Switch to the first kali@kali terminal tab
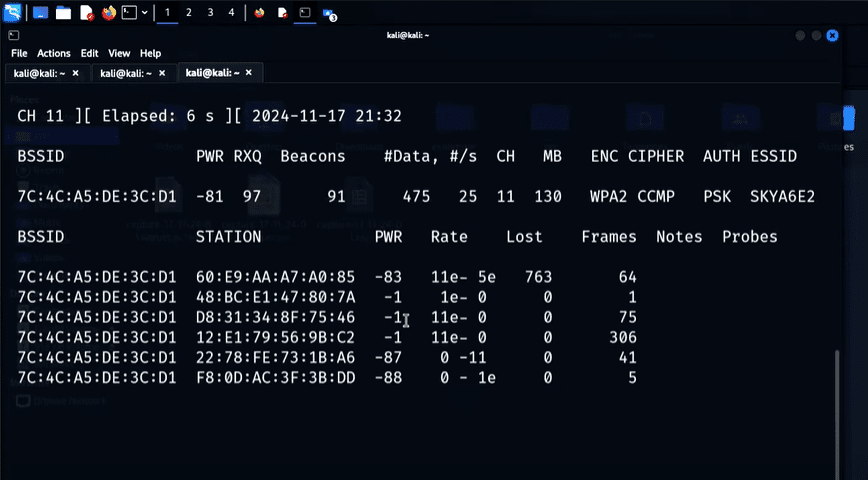 coord(40,73)
